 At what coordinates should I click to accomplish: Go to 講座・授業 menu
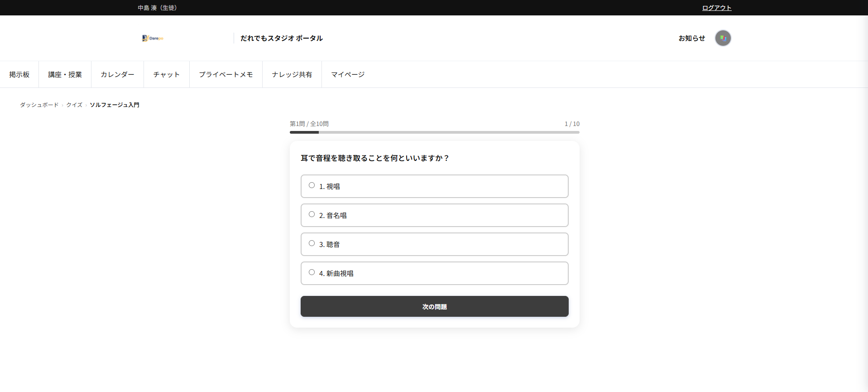pyautogui.click(x=65, y=74)
